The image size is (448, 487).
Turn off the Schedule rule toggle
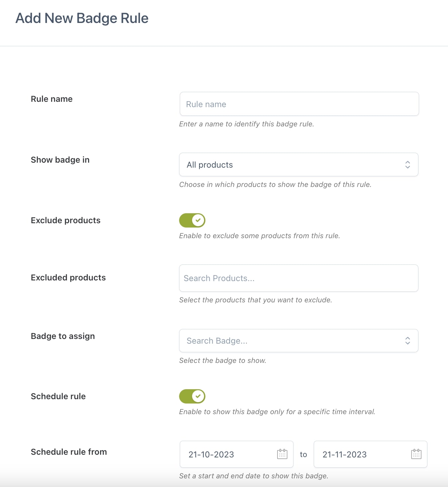(x=192, y=396)
